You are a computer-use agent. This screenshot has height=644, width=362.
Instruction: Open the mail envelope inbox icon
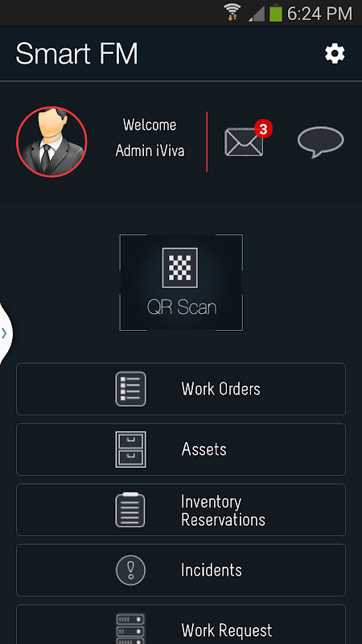tap(244, 142)
